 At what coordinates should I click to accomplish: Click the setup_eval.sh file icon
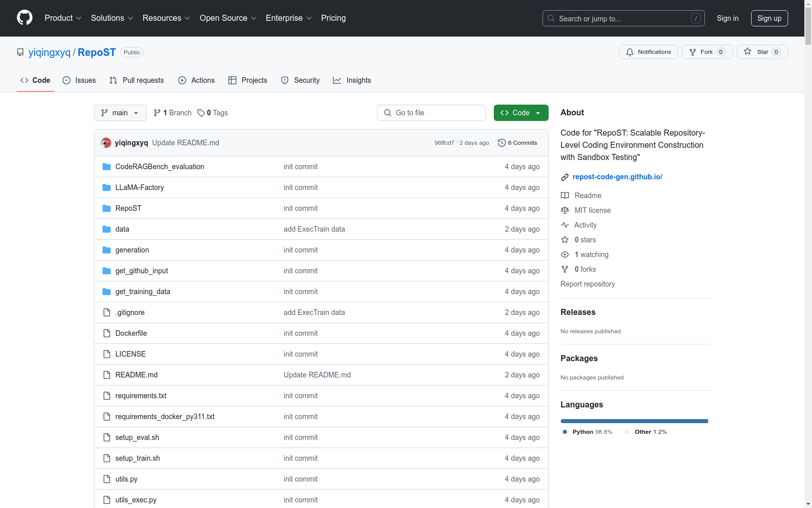107,437
